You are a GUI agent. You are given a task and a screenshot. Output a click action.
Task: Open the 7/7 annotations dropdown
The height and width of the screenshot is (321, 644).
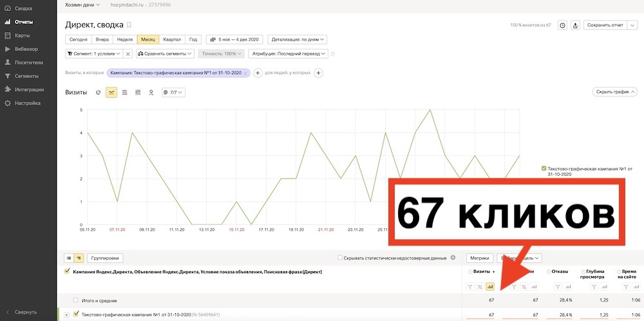[174, 92]
